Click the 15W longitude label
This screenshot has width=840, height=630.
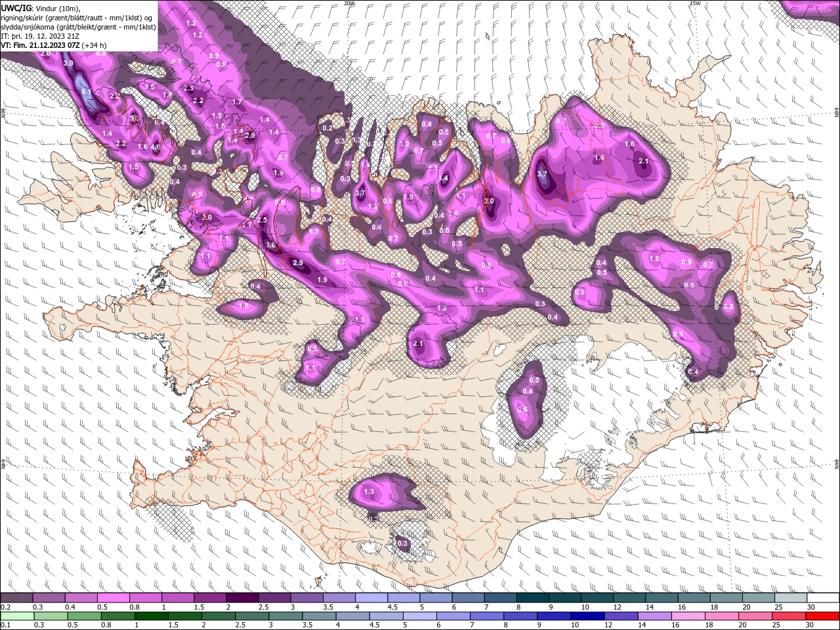695,3
